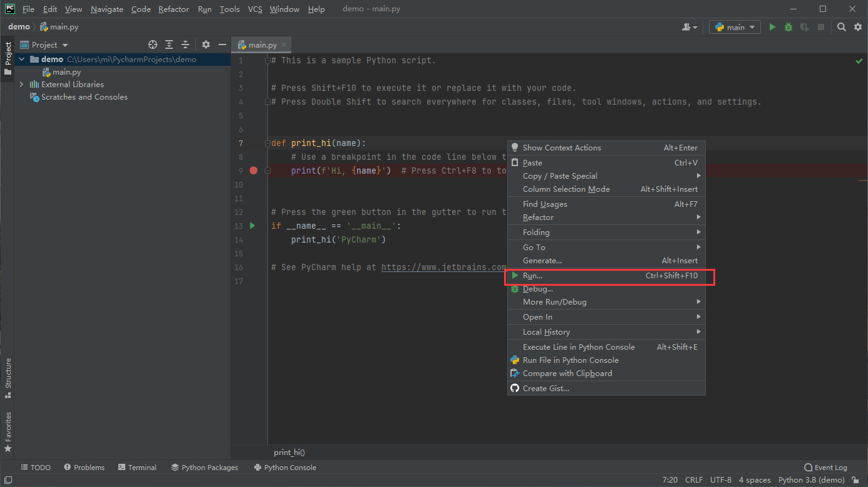868x487 pixels.
Task: Open the Terminal tool window
Action: pyautogui.click(x=137, y=468)
